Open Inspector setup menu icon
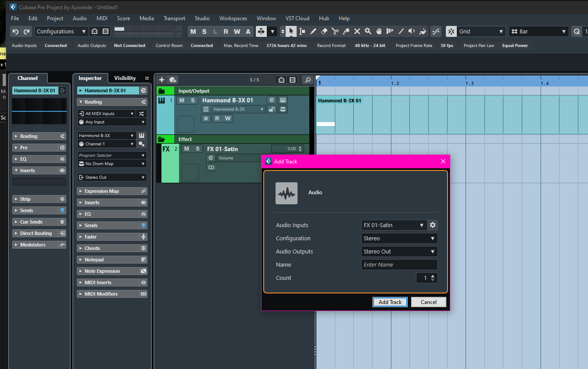This screenshot has width=588, height=369. [x=147, y=78]
